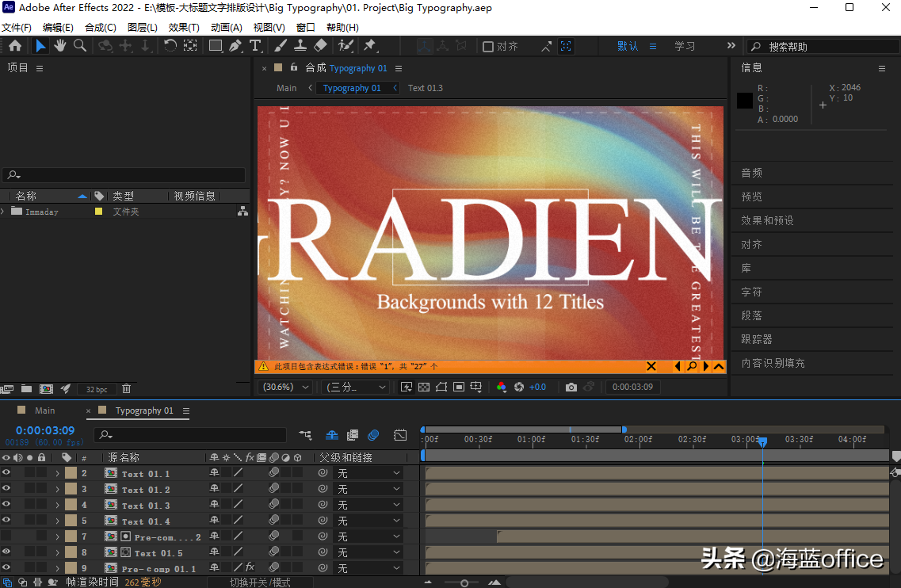Select the Roto Brush tool

coord(346,46)
